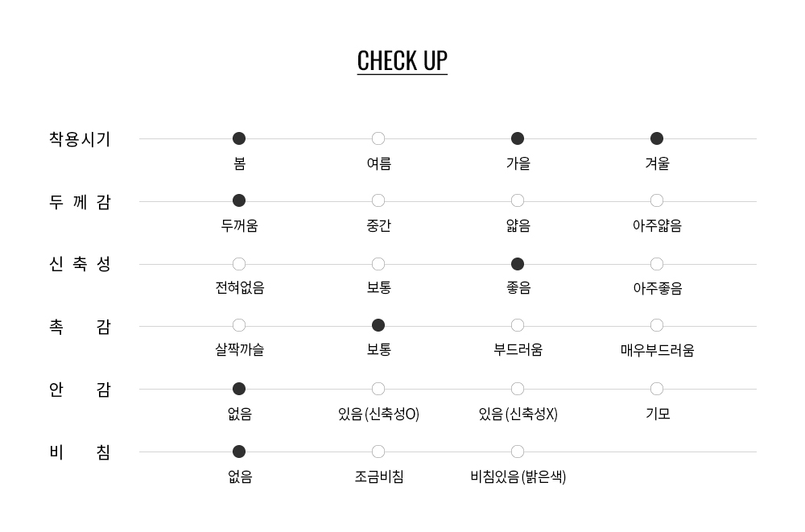
Task: Toggle the 겨울 season radio dot
Action: pos(657,138)
